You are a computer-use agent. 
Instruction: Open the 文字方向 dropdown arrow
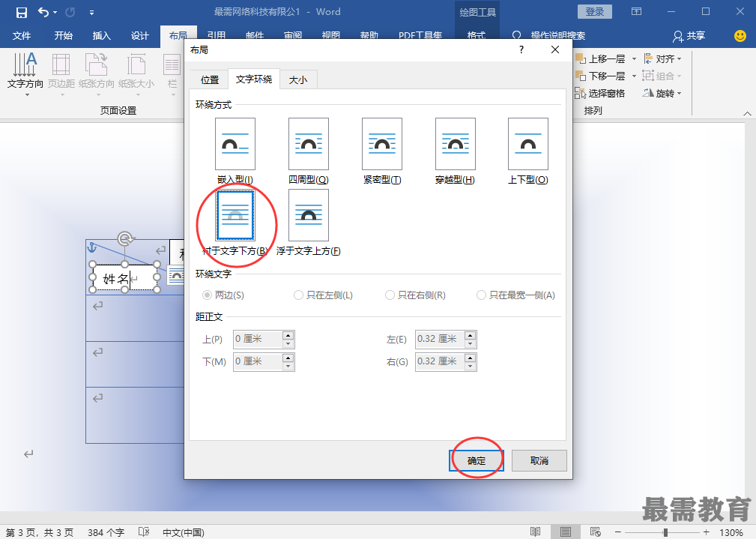pyautogui.click(x=27, y=94)
